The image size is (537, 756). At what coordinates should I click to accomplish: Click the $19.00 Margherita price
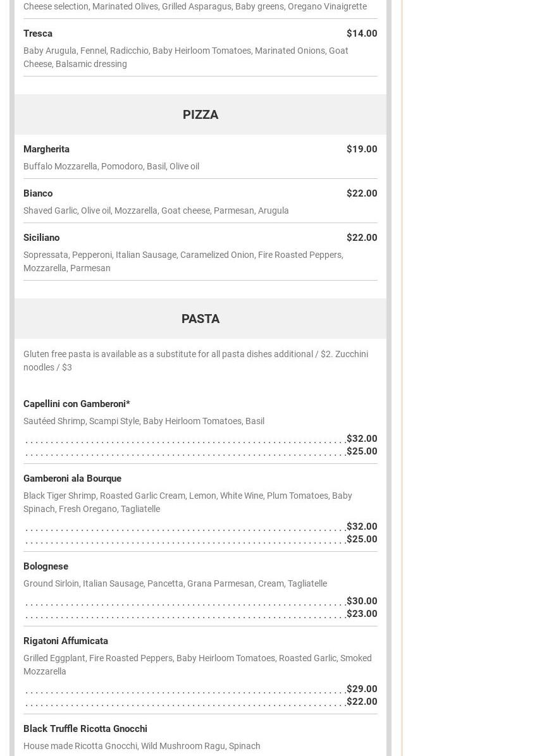[x=361, y=149]
